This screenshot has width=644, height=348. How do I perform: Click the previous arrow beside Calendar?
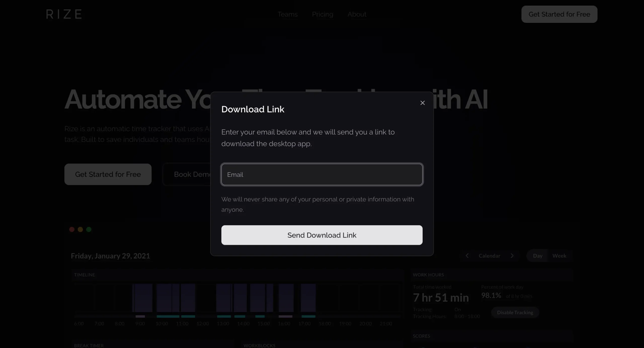click(467, 255)
